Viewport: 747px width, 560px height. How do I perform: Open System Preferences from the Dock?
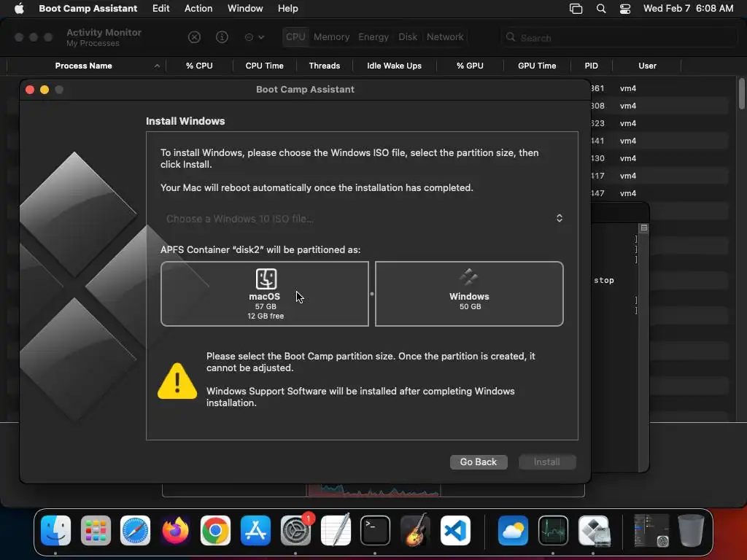(x=295, y=530)
